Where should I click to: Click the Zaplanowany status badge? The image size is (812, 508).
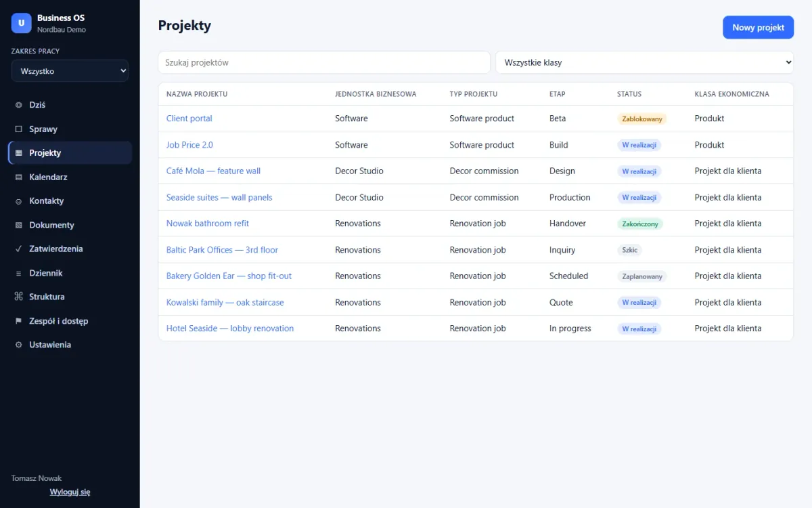642,276
